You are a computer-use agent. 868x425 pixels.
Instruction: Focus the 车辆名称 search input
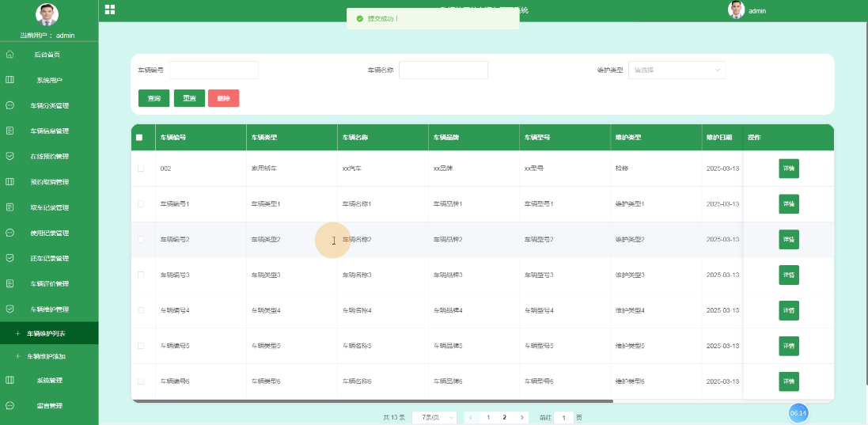click(443, 70)
